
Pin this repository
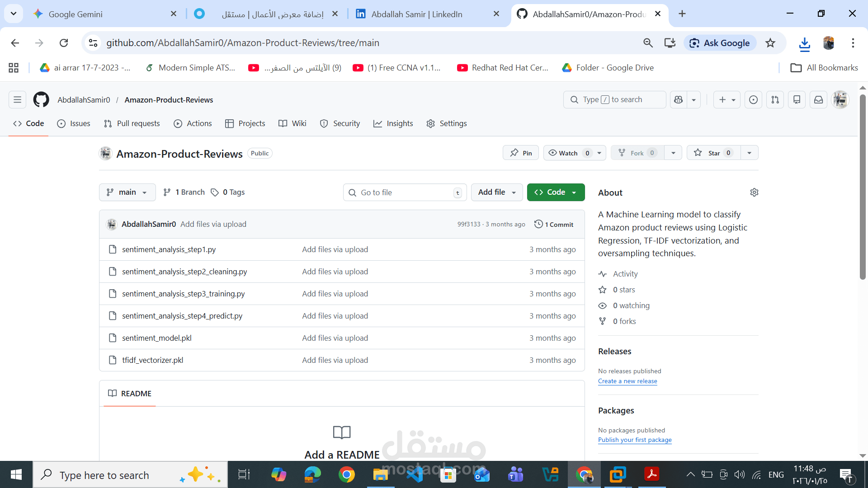pyautogui.click(x=520, y=153)
